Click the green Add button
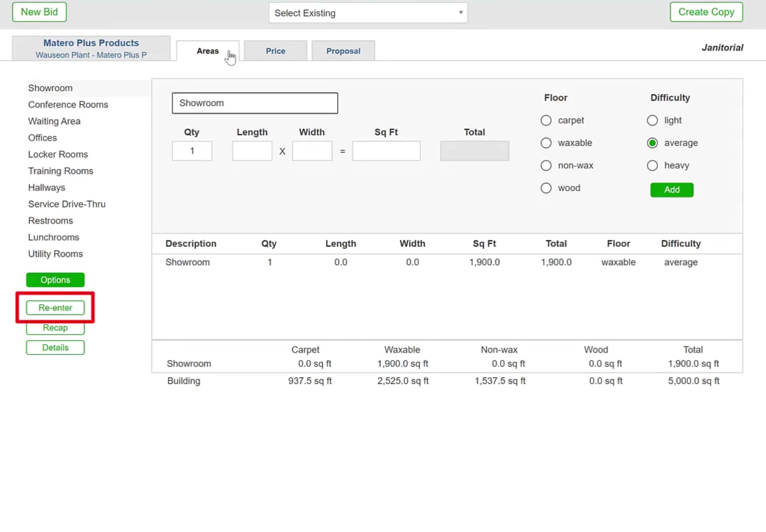The image size is (766, 532). 672,190
